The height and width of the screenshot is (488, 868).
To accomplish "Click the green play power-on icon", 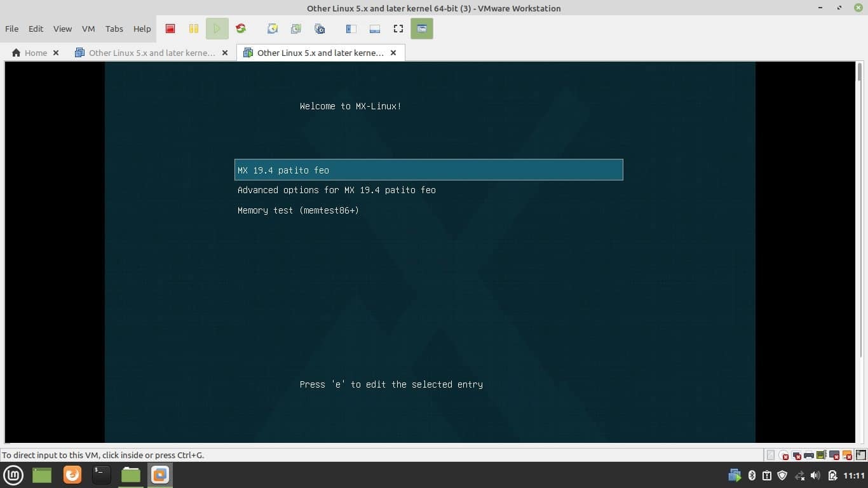I will pyautogui.click(x=217, y=29).
